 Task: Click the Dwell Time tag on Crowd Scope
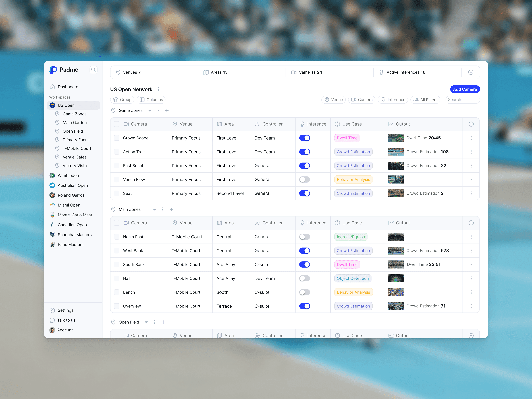(347, 138)
